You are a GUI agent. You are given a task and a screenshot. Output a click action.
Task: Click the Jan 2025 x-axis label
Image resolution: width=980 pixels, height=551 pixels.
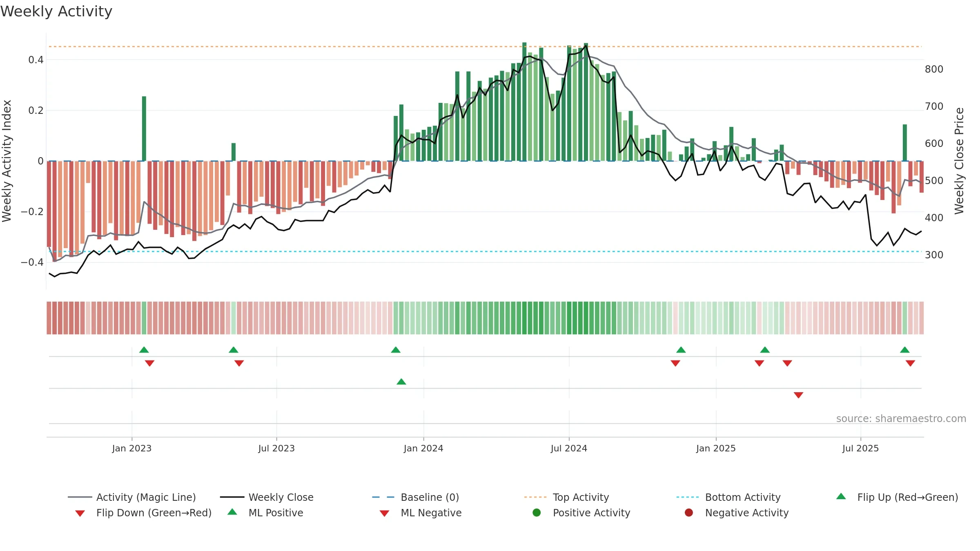716,449
